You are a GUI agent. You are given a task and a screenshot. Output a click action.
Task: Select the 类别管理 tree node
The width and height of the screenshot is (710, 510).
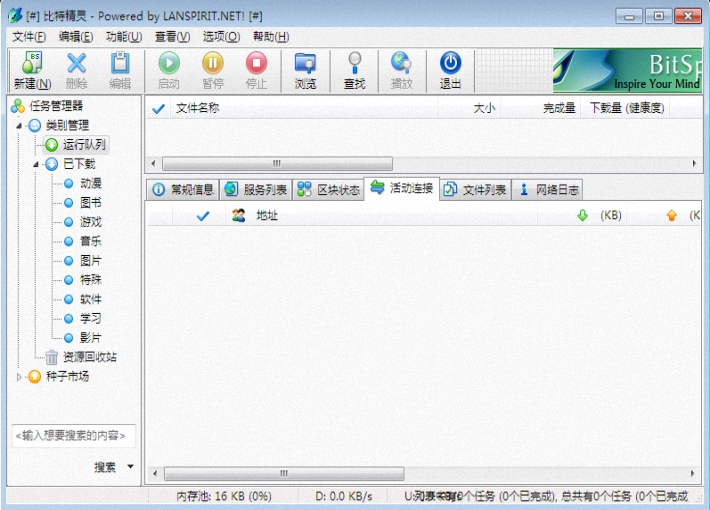click(59, 125)
